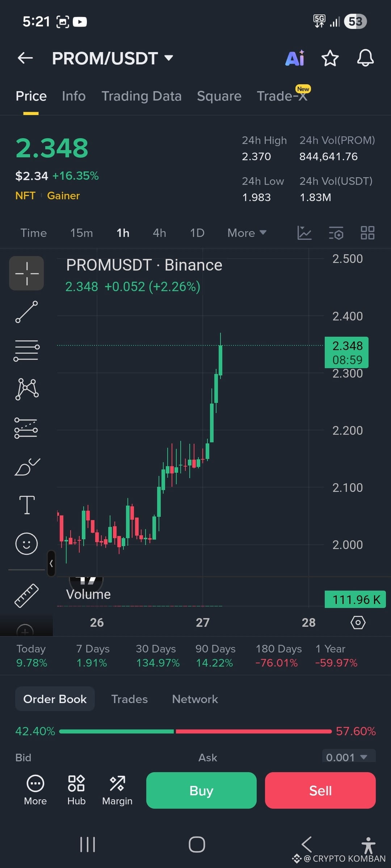Open the AI assistant icon
This screenshot has width=391, height=868.
click(x=295, y=58)
